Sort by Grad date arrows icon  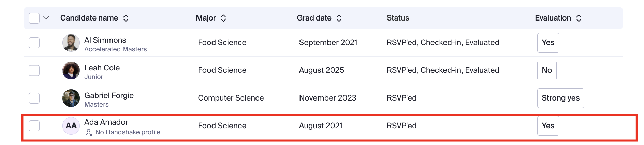click(339, 18)
